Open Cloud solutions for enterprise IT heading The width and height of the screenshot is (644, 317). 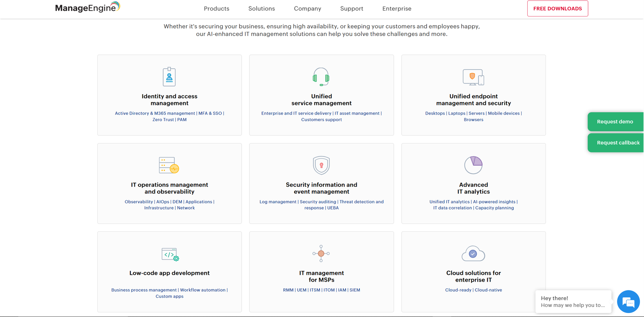tap(473, 276)
